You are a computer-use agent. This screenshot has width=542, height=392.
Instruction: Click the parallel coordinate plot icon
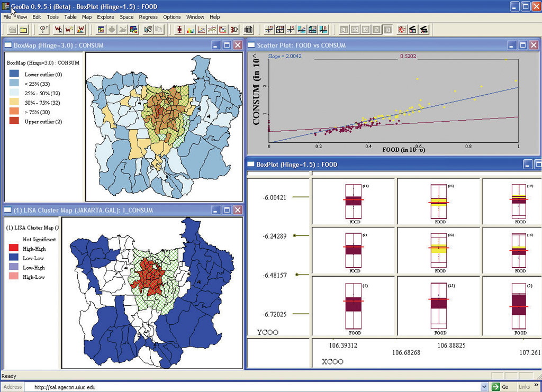212,30
